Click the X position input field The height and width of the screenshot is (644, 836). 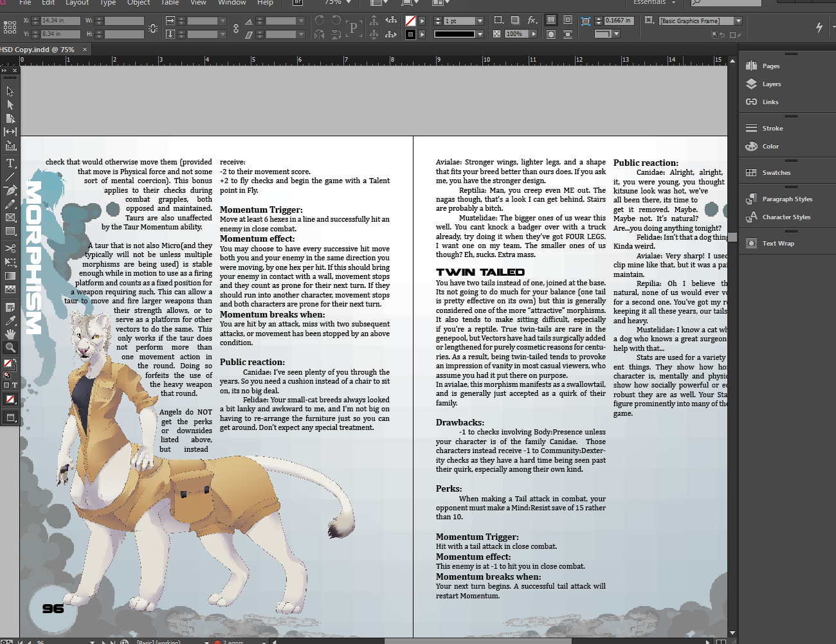point(60,21)
